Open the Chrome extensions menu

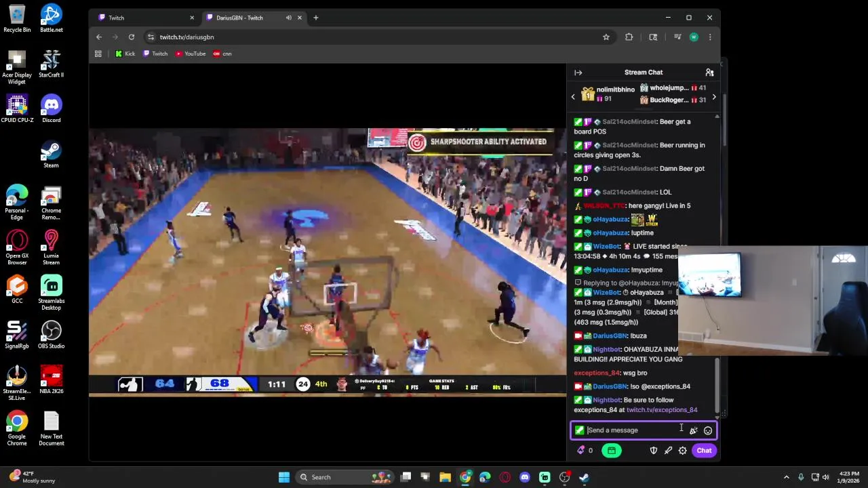click(629, 37)
